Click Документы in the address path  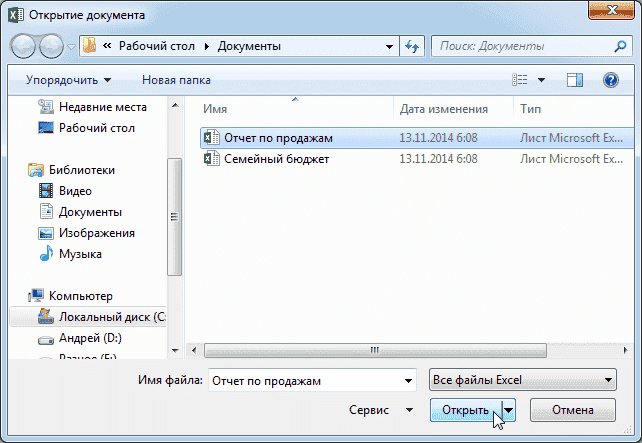[x=249, y=46]
